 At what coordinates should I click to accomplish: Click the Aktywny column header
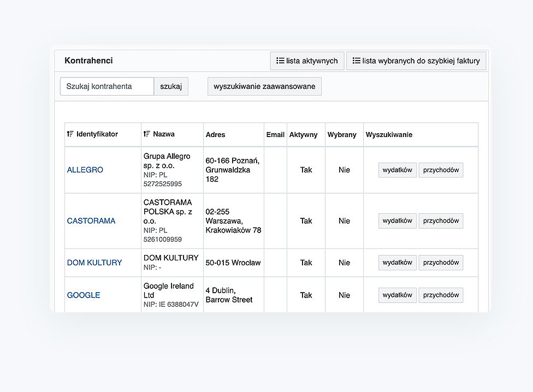[x=303, y=134]
